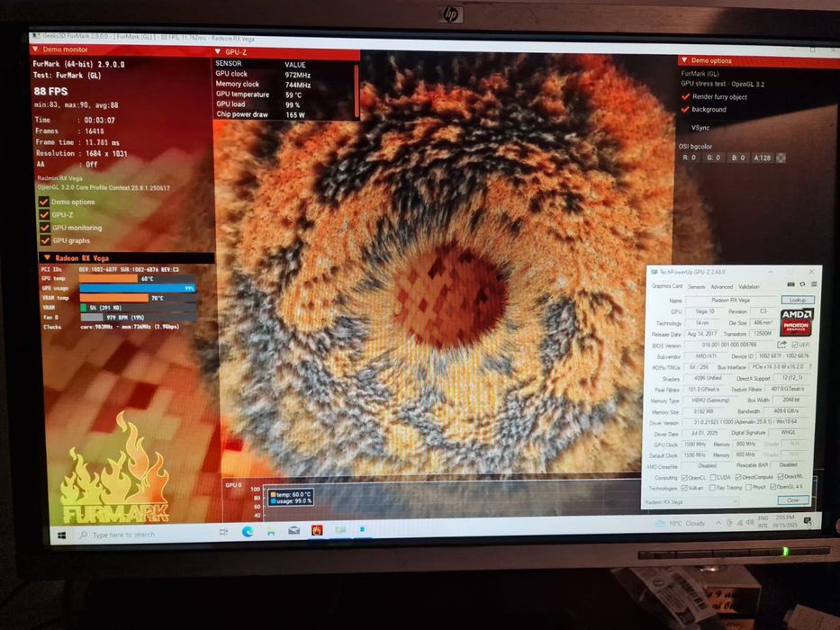Select the FurMark flame icon in the taskbar
Image resolution: width=840 pixels, height=630 pixels.
coord(317,530)
